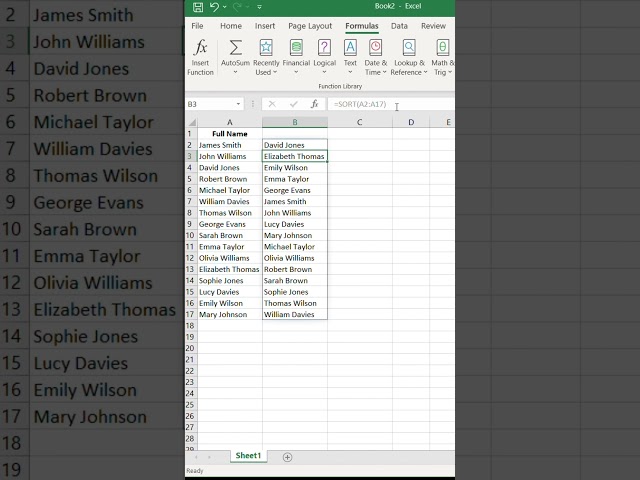Open the Undo history dropdown arrow
The width and height of the screenshot is (640, 480).
(x=224, y=7)
